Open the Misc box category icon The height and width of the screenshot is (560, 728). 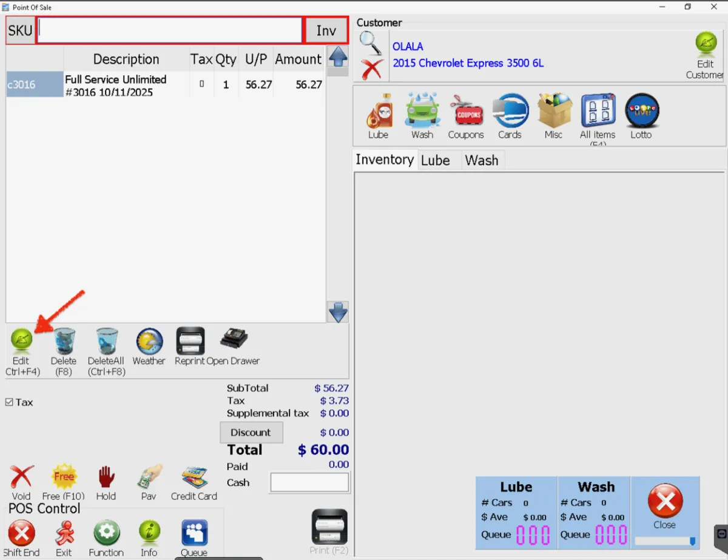[x=554, y=110]
